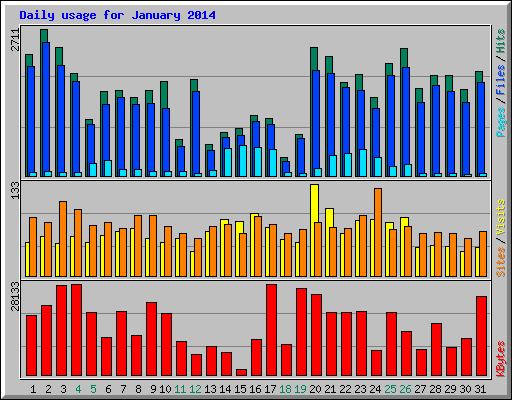Click the red KBytes bar for day 4
The width and height of the screenshot is (512, 400).
tap(76, 330)
